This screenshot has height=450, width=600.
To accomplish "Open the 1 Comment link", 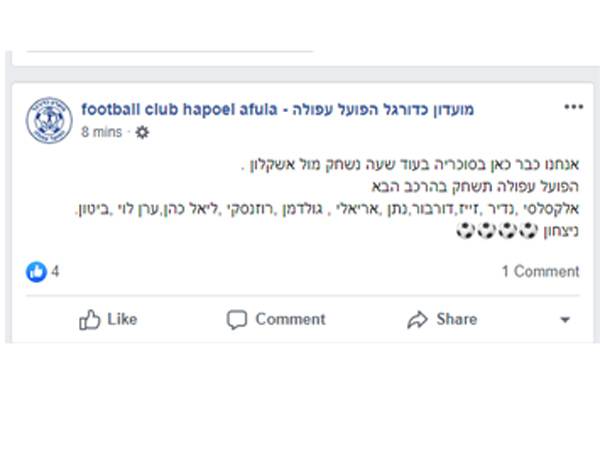I will pyautogui.click(x=540, y=271).
